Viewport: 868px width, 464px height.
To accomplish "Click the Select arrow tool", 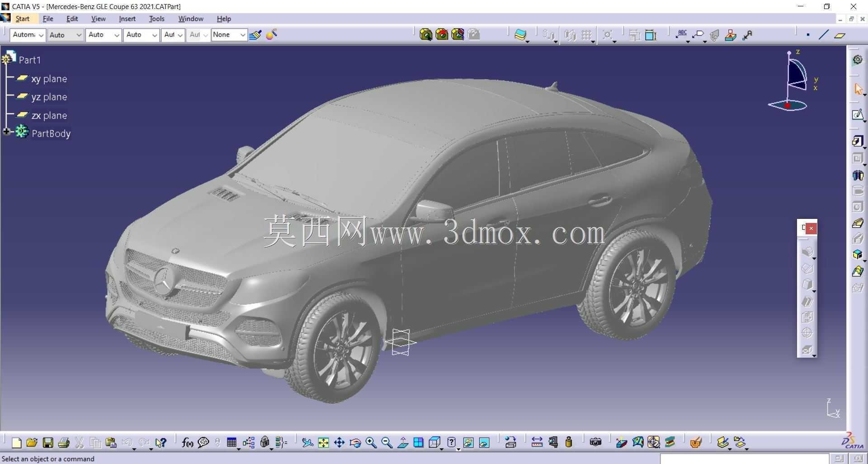I will 858,89.
